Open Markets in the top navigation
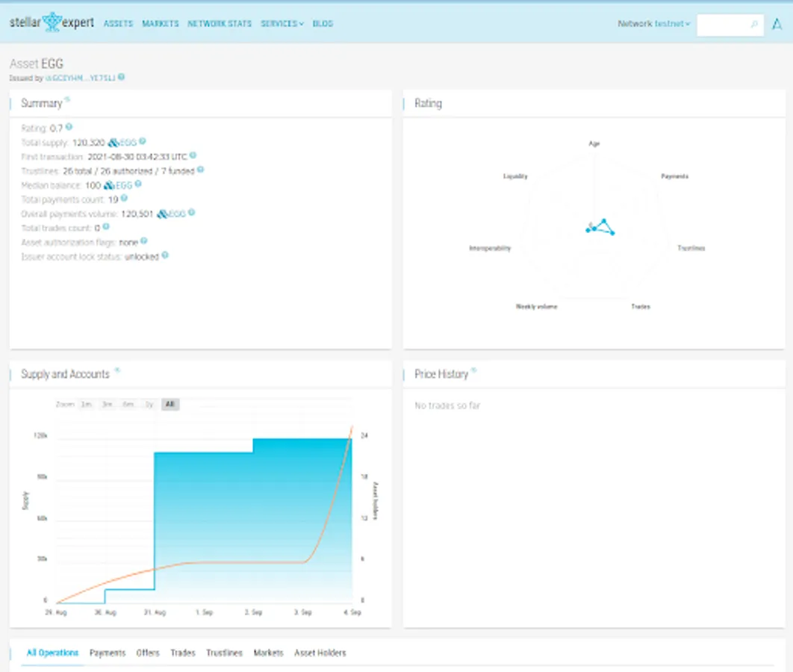The height and width of the screenshot is (672, 793). [161, 24]
